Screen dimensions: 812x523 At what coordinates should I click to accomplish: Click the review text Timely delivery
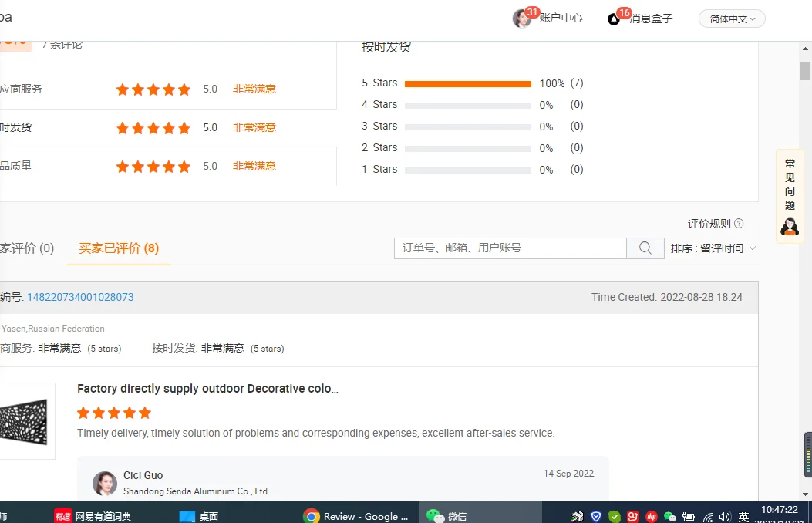316,433
